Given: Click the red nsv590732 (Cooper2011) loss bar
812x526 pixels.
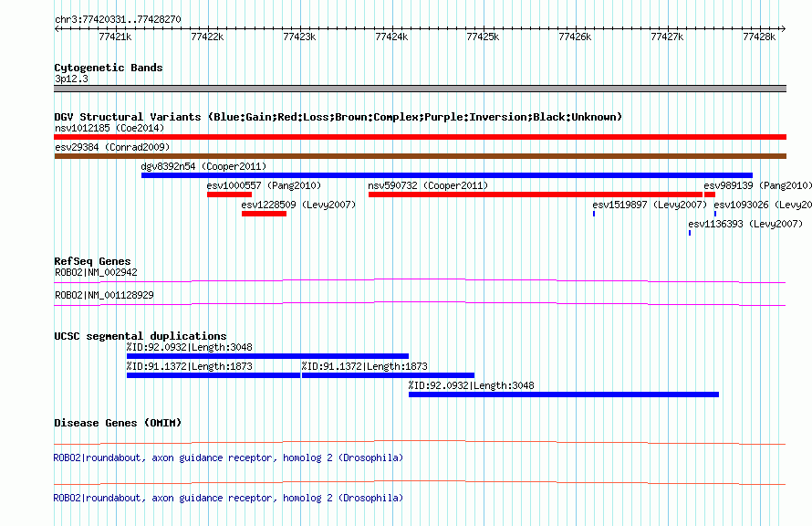Looking at the screenshot, I should point(536,195).
